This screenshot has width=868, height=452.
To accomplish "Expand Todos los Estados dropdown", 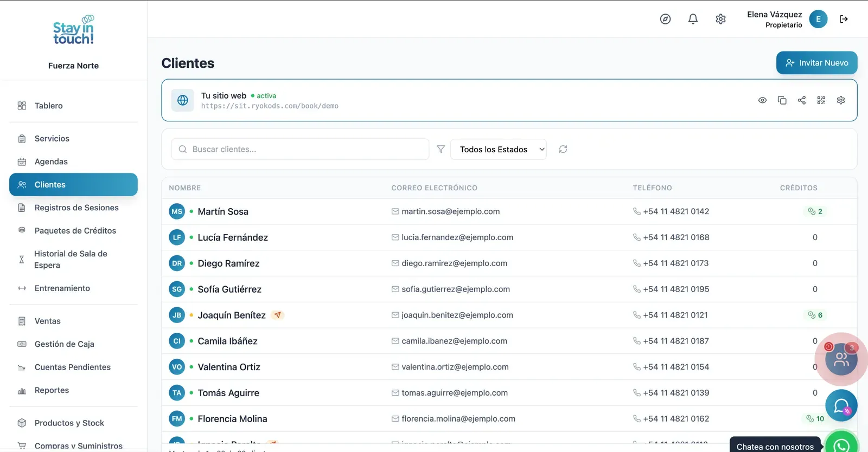I will [x=499, y=149].
